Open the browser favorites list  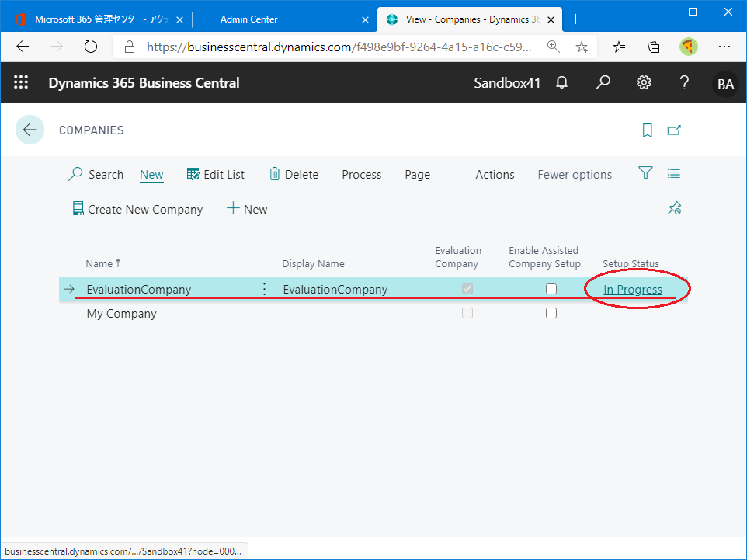[x=619, y=47]
